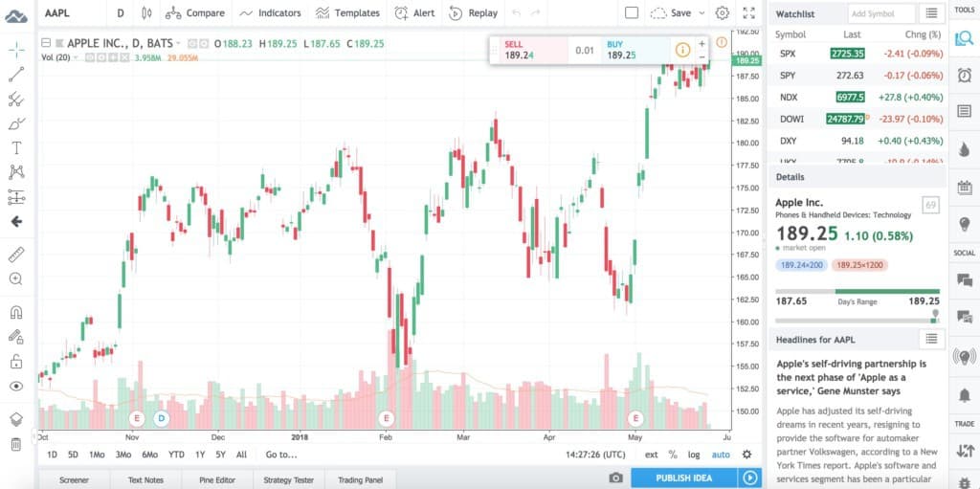Open the alerts bell in right sidebar
This screenshot has height=489, width=980.
[x=964, y=393]
